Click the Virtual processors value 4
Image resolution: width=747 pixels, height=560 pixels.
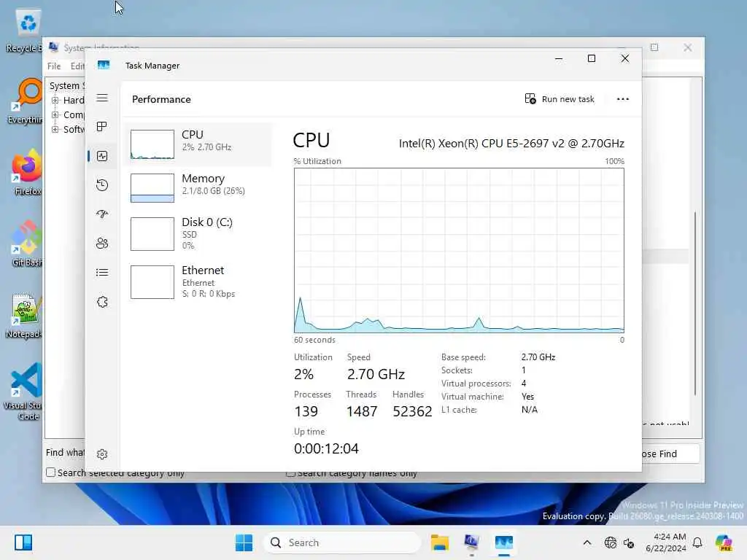tap(524, 384)
